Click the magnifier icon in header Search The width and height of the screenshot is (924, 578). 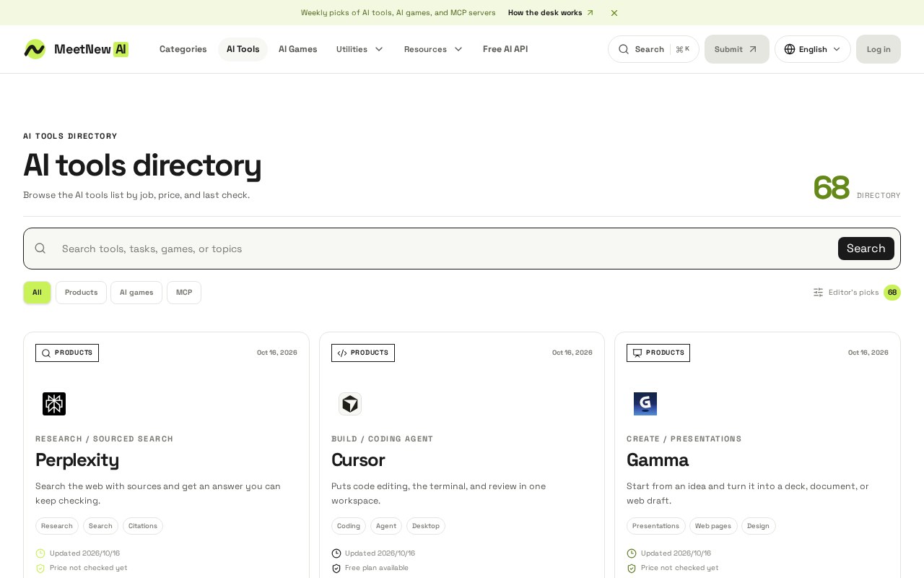pyautogui.click(x=624, y=49)
